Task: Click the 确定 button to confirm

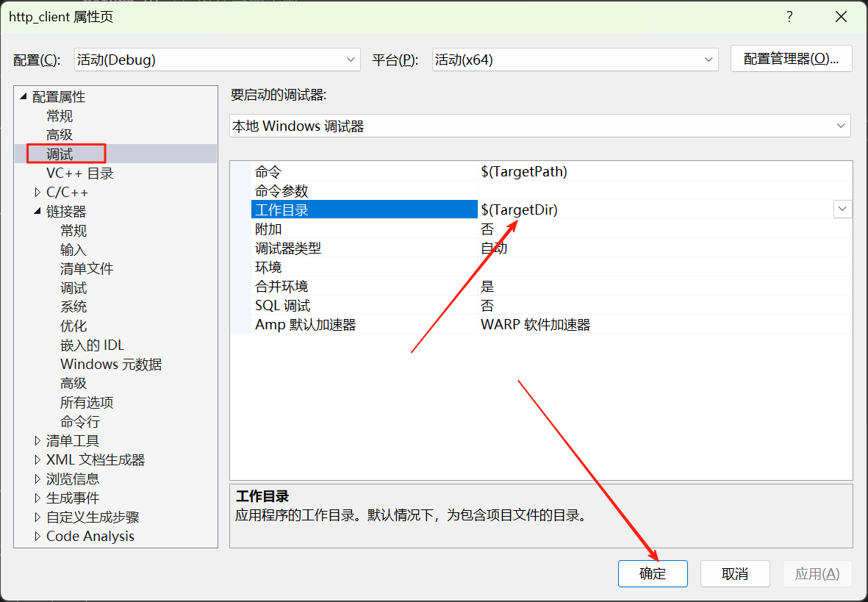Action: coord(653,573)
